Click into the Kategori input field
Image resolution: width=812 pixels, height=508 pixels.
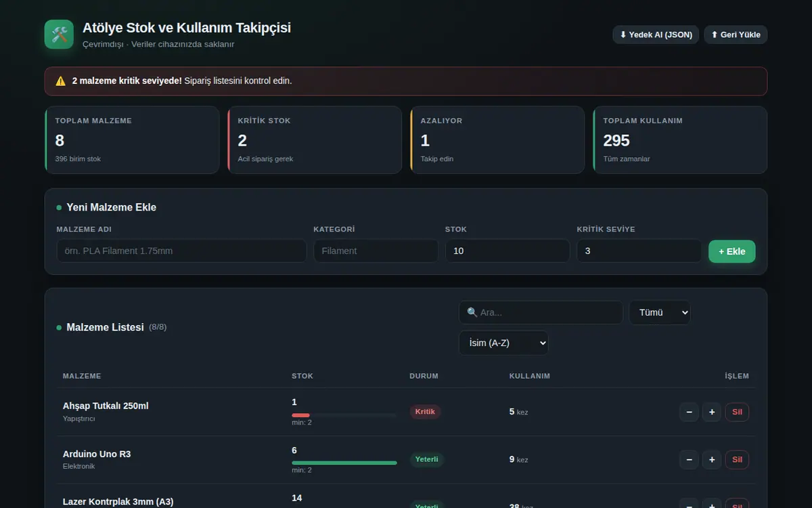pos(376,251)
